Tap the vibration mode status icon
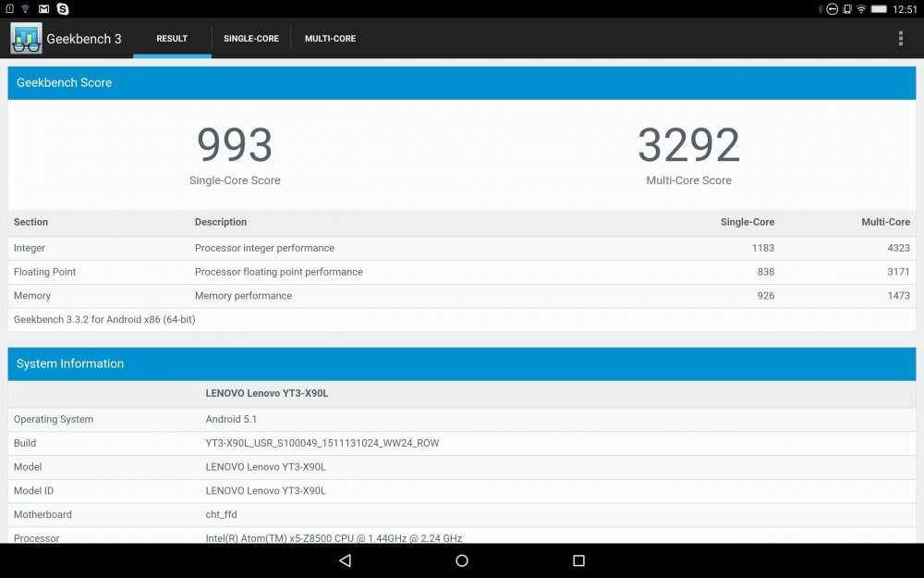924x578 pixels. pos(846,8)
